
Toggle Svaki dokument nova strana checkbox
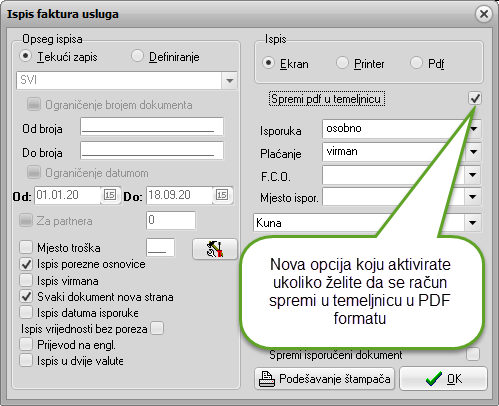(x=26, y=296)
